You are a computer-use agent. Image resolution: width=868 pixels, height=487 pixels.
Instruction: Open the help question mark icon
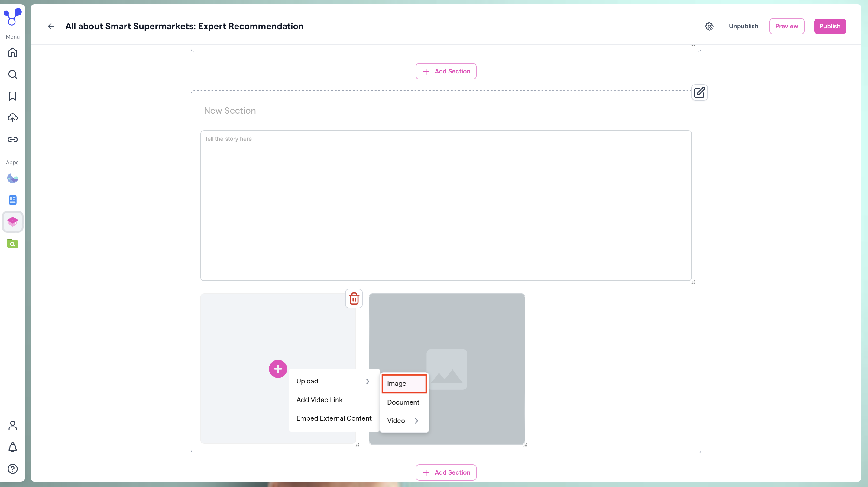(12, 469)
